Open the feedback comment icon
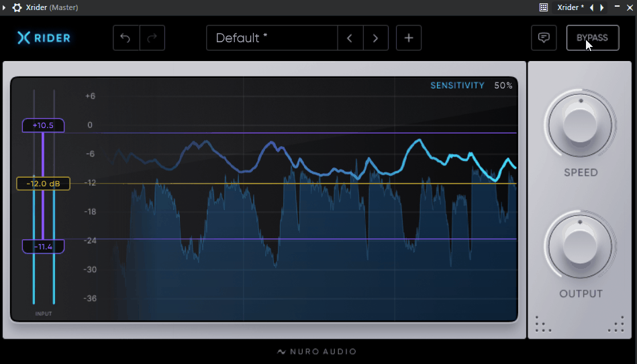 (x=544, y=38)
